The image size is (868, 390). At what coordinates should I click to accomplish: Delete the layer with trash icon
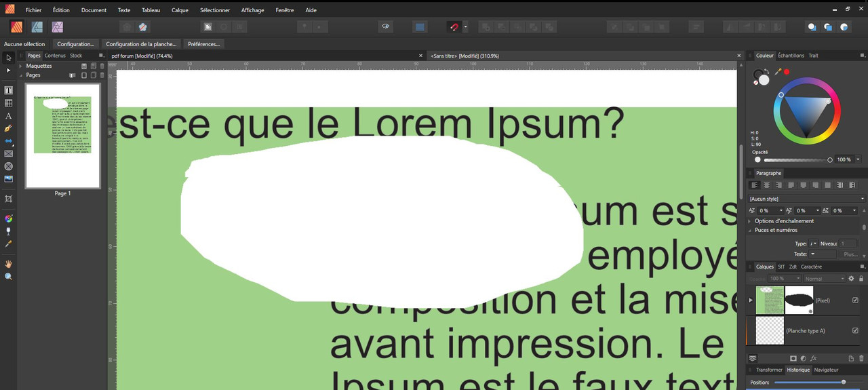point(862,358)
